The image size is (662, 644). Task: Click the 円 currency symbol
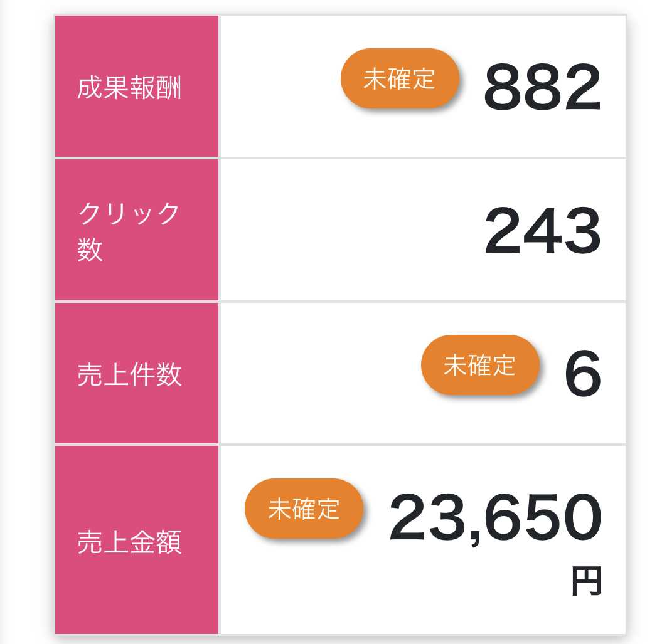[x=586, y=582]
